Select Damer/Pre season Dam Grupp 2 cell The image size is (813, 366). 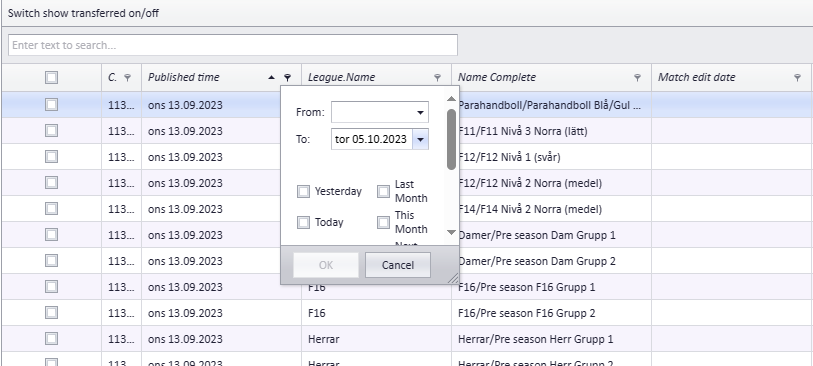coord(551,261)
